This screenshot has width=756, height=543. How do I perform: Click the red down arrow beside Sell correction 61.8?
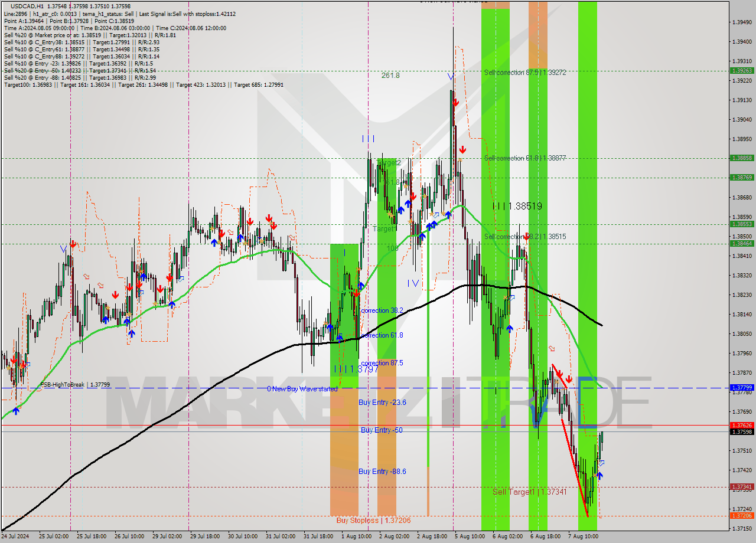point(461,149)
